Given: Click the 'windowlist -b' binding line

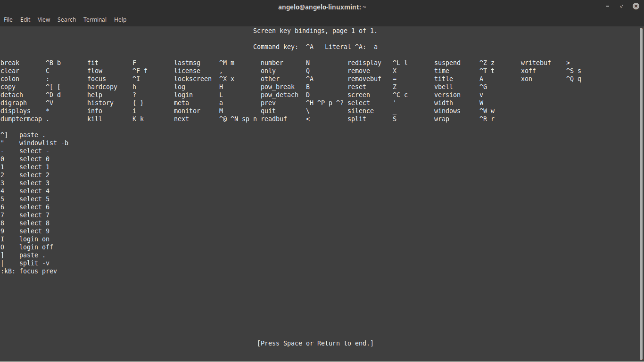Looking at the screenshot, I should [44, 143].
